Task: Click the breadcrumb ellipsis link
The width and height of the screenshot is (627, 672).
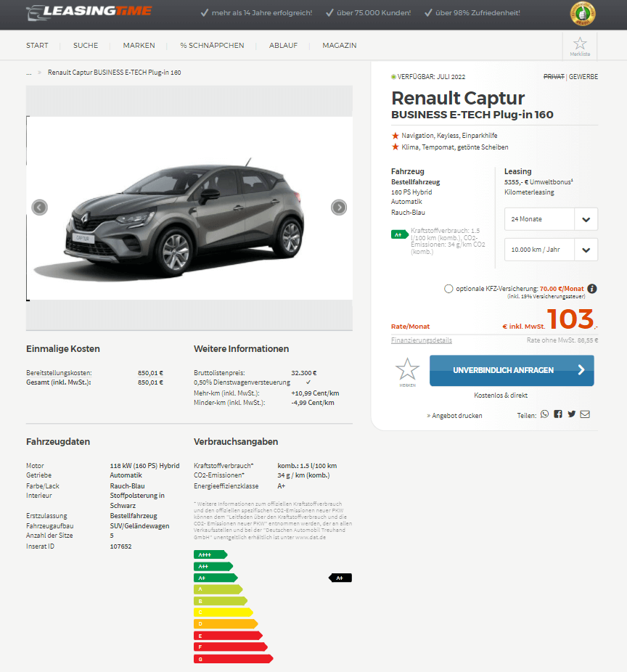Action: tap(29, 73)
